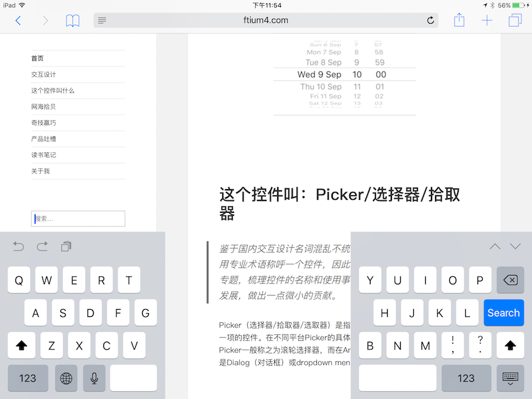532x399 pixels.
Task: Tap the left half space bar
Action: click(x=134, y=378)
